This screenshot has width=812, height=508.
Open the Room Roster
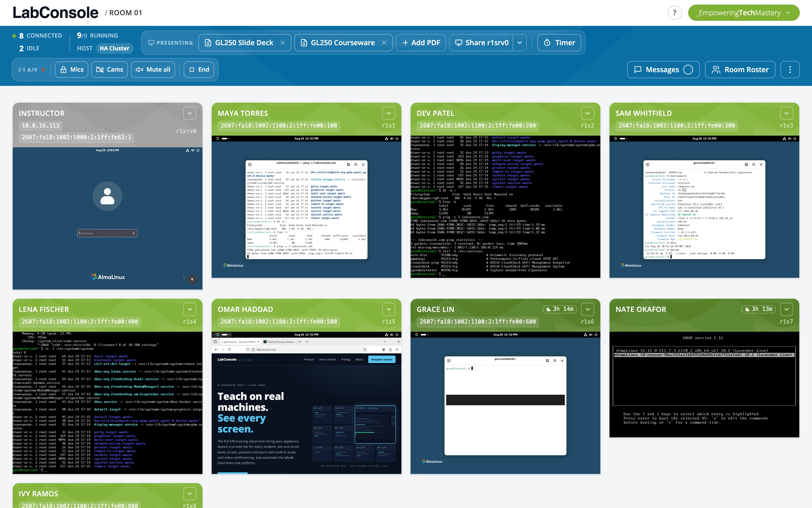(x=740, y=70)
